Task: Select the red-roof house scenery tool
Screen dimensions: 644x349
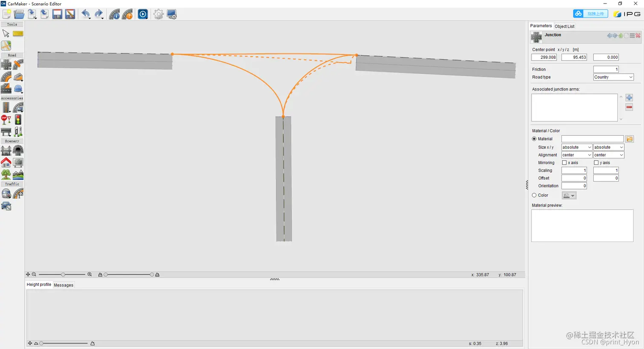Action: 6,162
